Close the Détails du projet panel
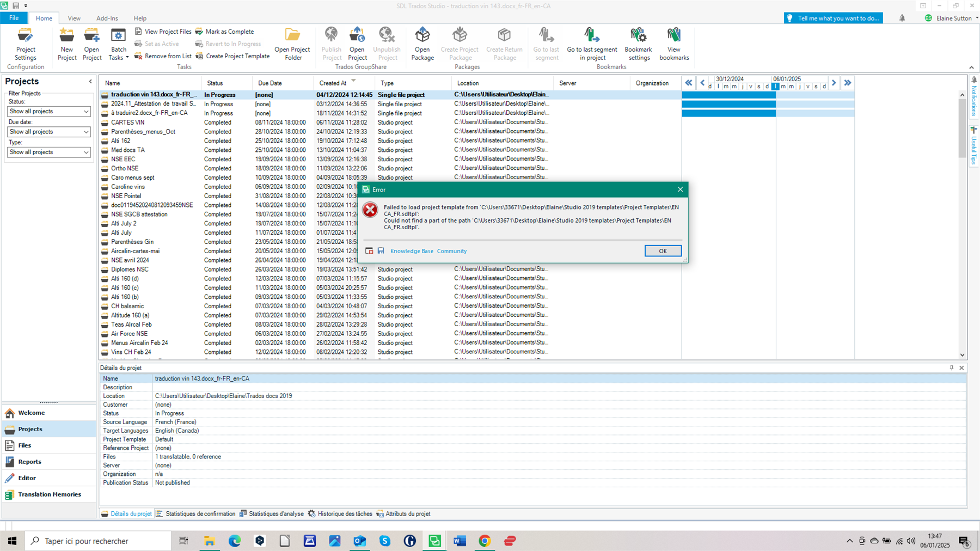Image resolution: width=980 pixels, height=551 pixels. click(x=961, y=368)
